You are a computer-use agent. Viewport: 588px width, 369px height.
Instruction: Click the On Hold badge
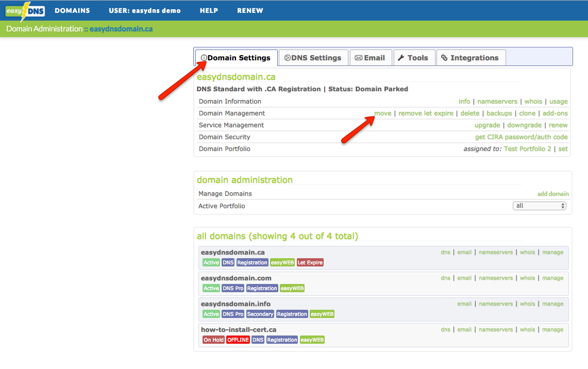coord(213,340)
